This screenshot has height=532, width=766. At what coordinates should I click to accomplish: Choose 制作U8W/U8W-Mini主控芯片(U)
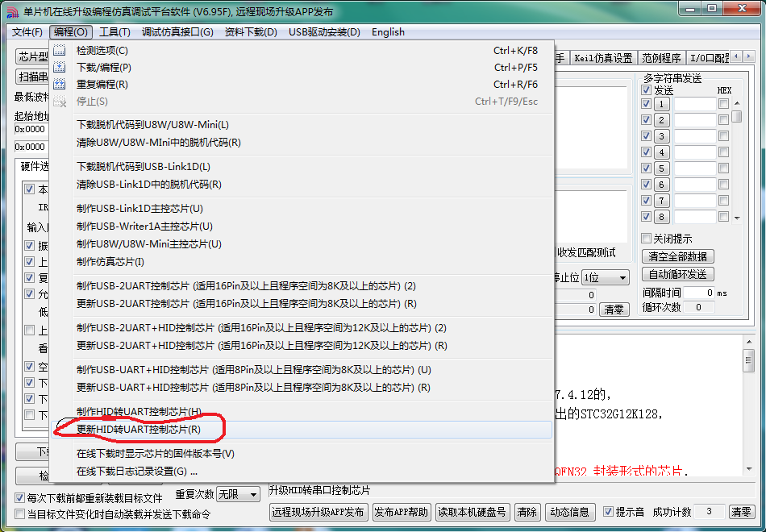coord(302,243)
